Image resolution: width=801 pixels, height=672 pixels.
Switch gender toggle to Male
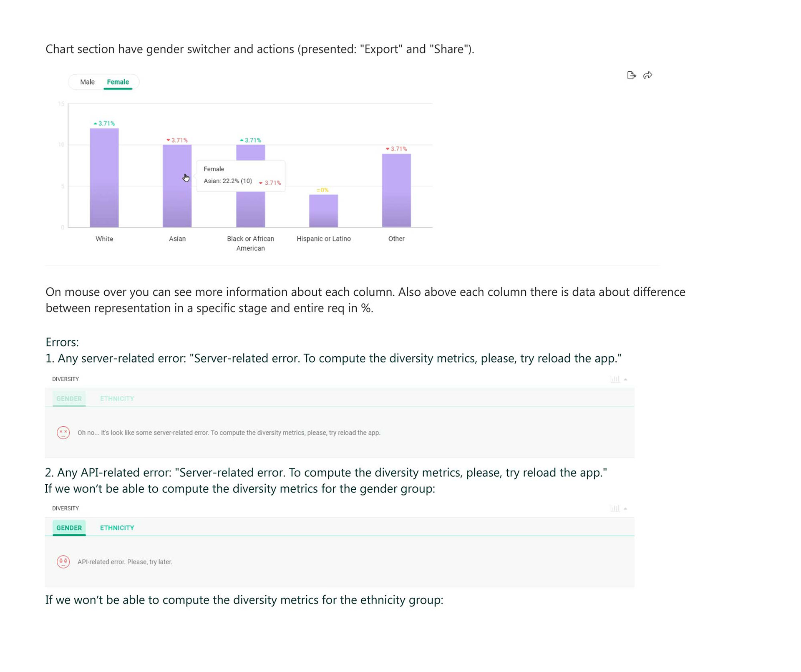[x=87, y=82]
